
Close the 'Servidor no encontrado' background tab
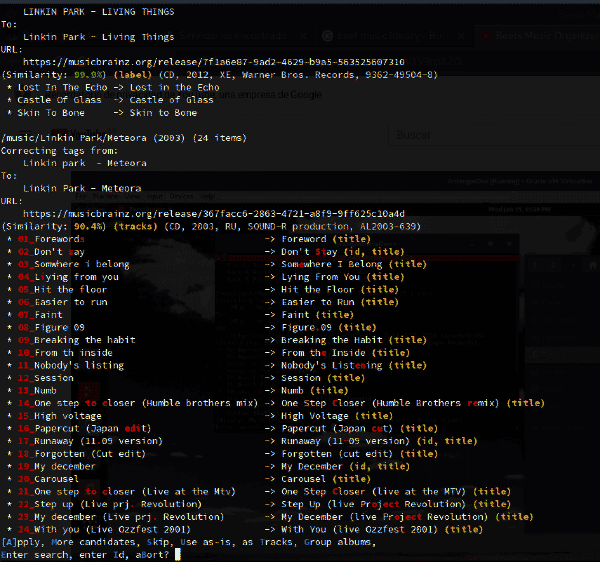coord(303,36)
